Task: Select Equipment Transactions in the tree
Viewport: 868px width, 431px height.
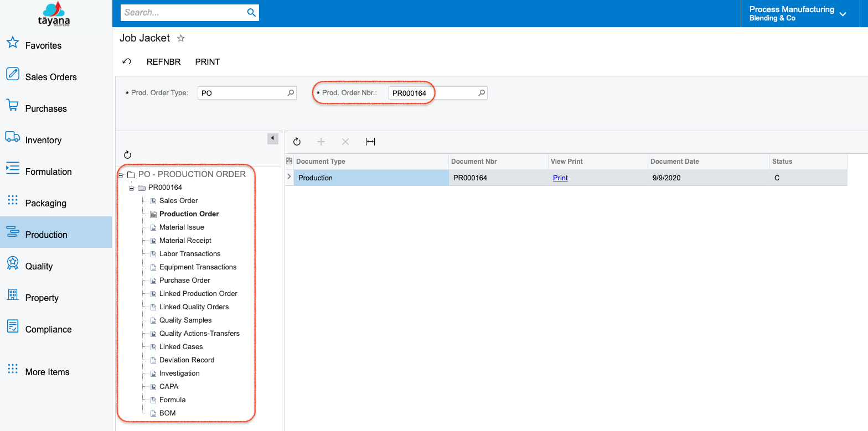Action: 198,267
